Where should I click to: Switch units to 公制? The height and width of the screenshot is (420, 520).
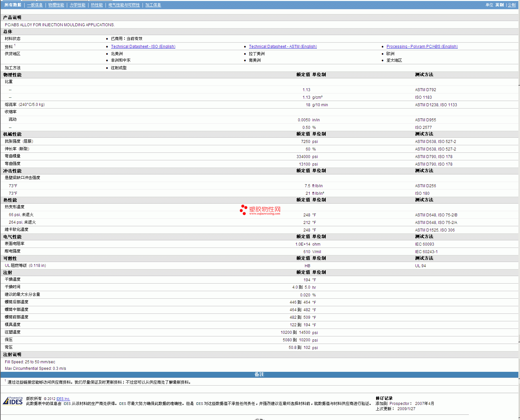coord(511,5)
